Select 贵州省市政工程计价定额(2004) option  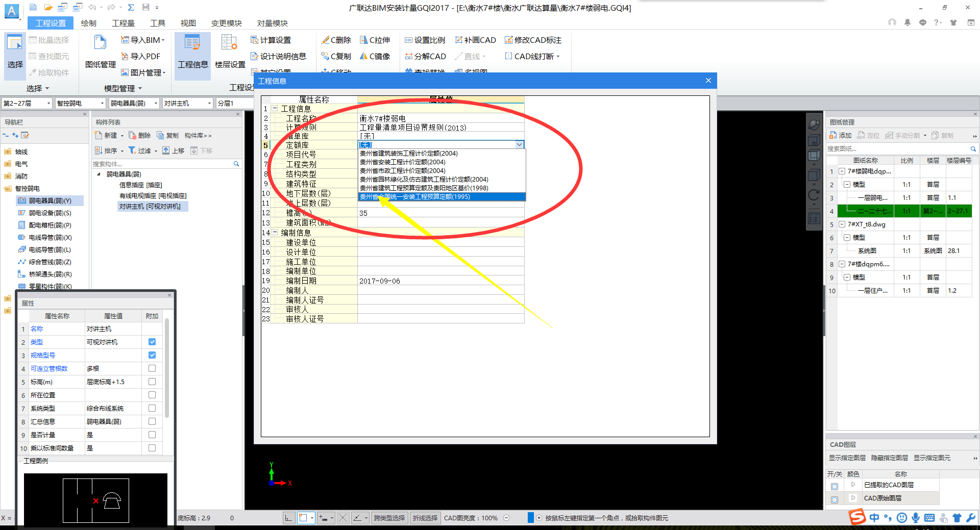442,171
